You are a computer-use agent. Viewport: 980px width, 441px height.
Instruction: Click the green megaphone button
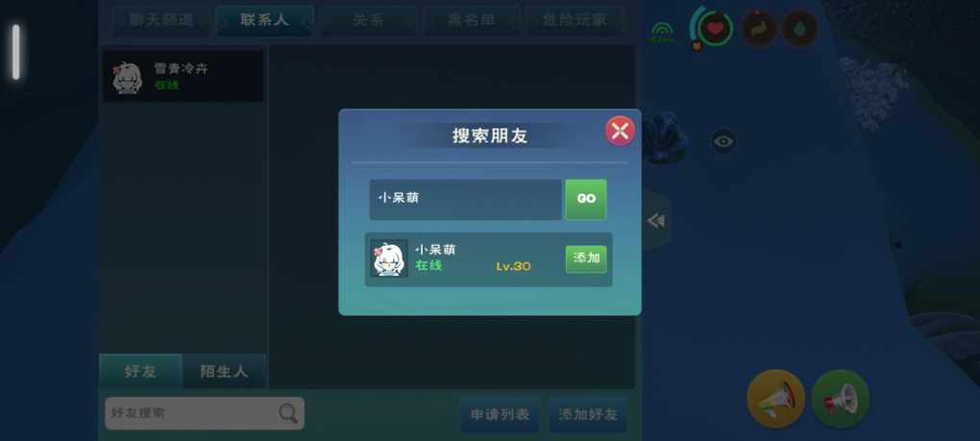point(840,399)
